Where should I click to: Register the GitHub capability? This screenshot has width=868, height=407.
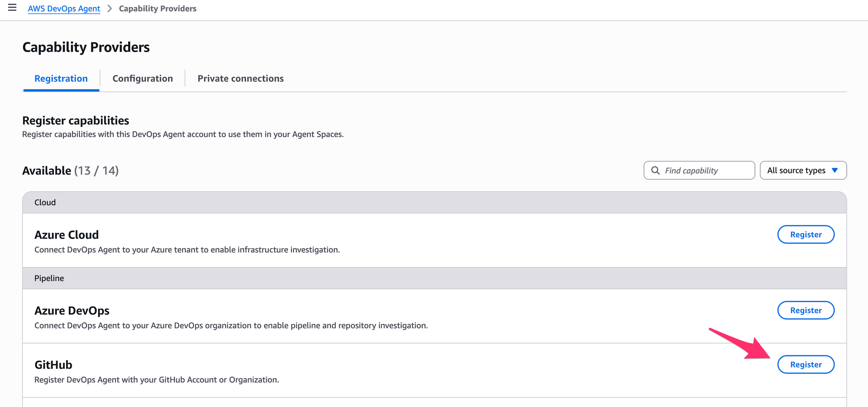805,365
